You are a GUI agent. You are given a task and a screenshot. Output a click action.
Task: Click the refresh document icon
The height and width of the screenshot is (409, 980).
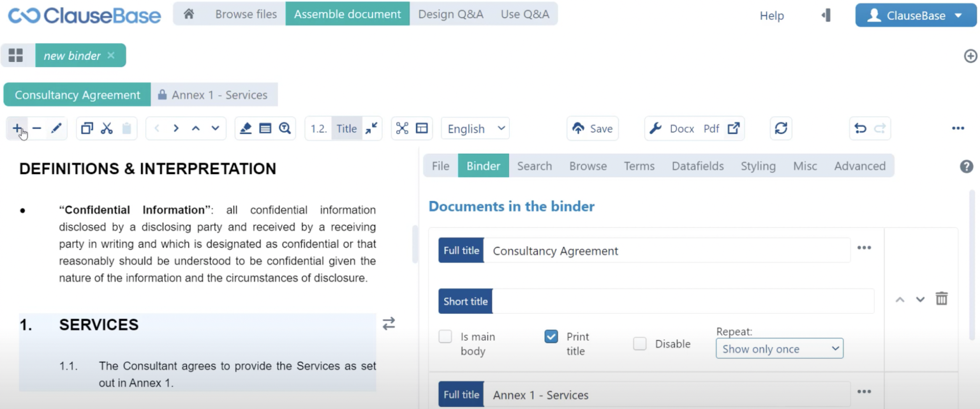click(x=781, y=128)
